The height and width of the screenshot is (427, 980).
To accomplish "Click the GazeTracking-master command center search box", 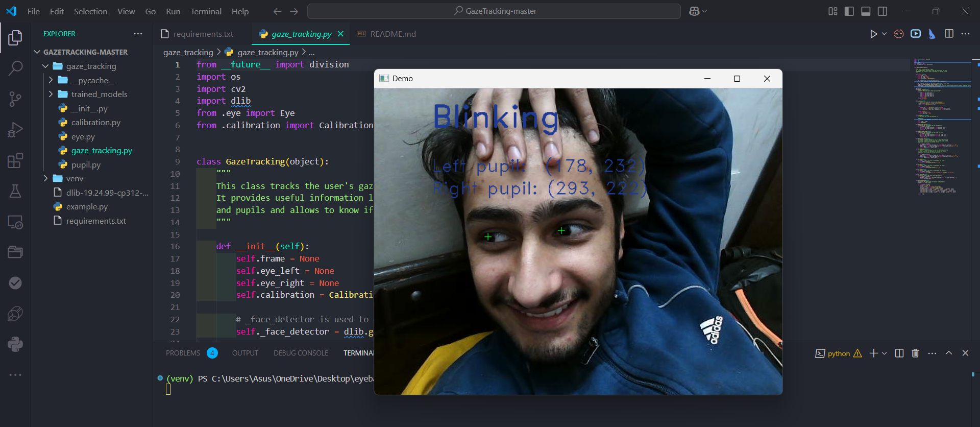I will [x=494, y=11].
